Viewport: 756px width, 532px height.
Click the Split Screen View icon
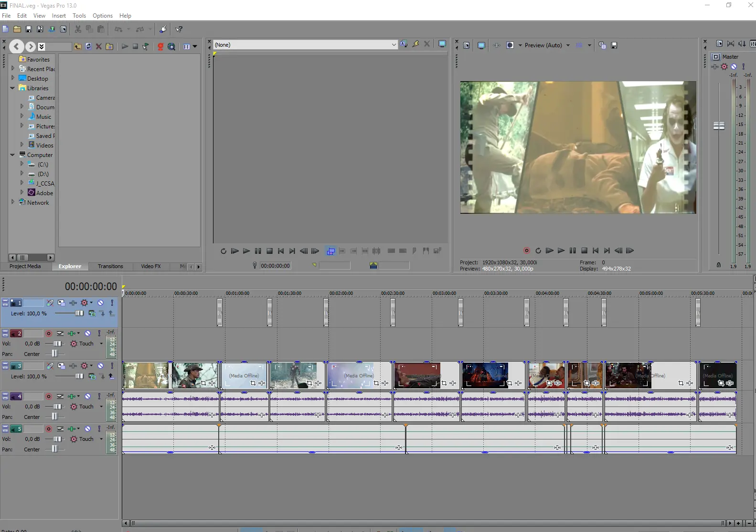[510, 45]
